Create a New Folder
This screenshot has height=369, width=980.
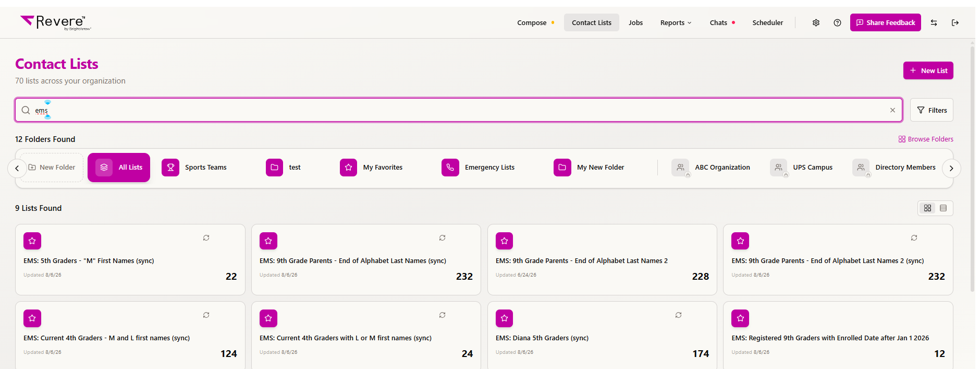click(52, 168)
